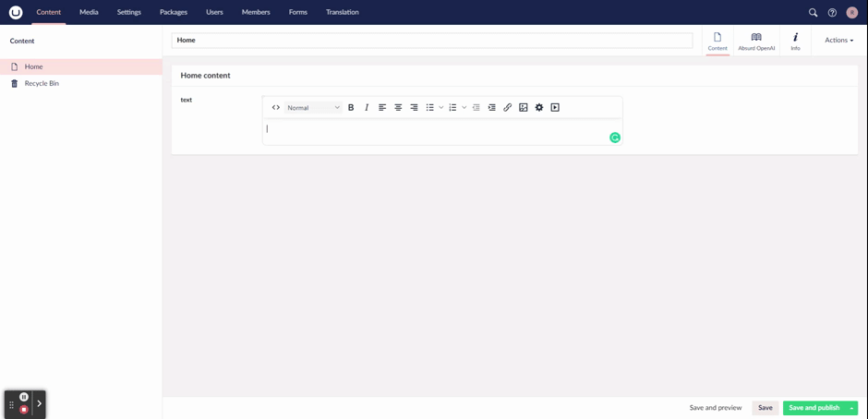Insert a bullet list
Viewport: 868px width, 419px height.
click(429, 107)
